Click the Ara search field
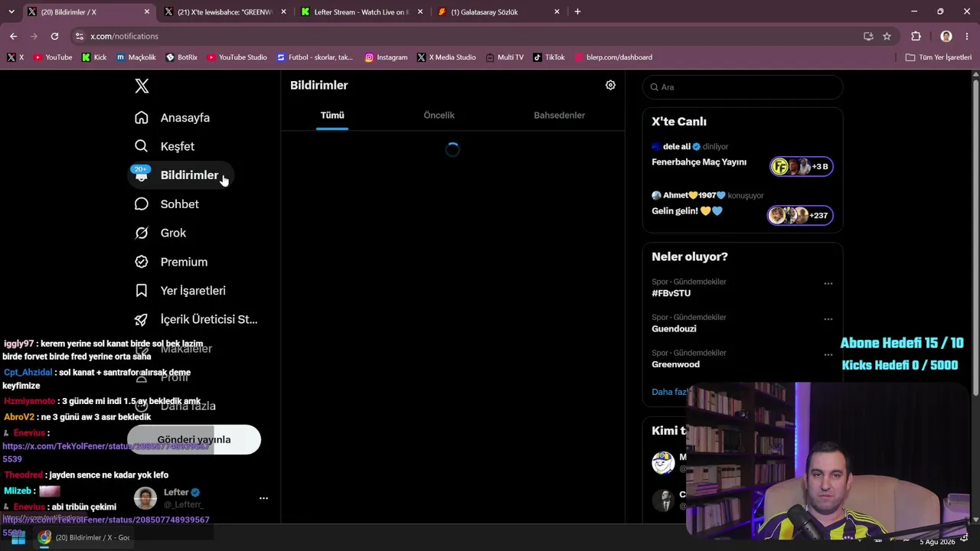The image size is (980, 551). [x=743, y=87]
